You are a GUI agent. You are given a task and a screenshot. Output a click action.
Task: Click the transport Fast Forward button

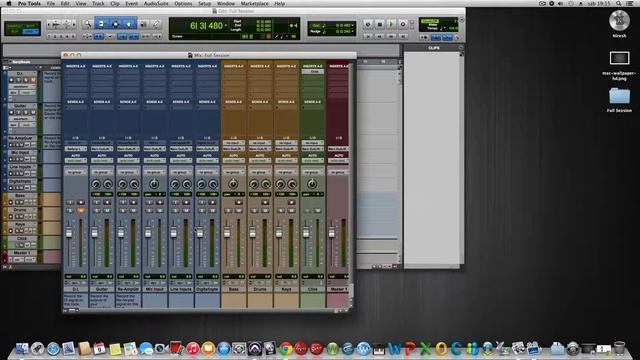(x=391, y=36)
